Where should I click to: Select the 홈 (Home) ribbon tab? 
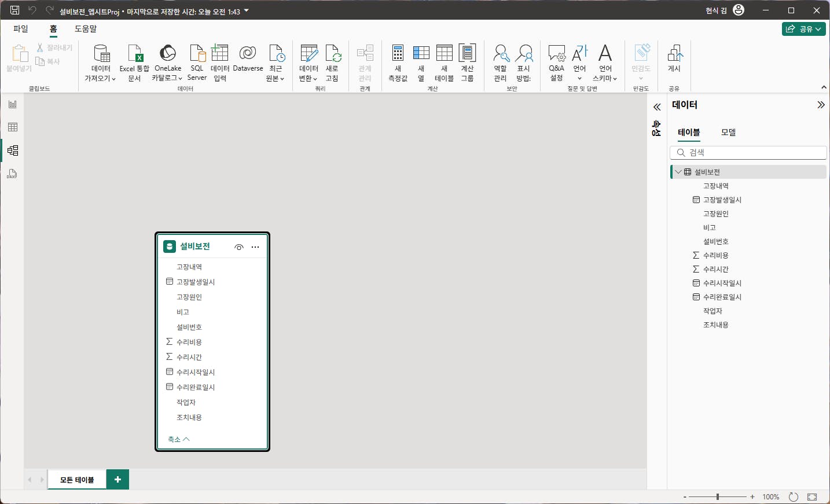point(53,28)
